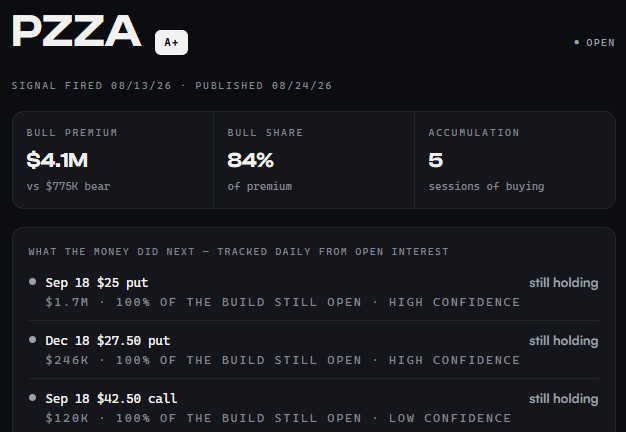The image size is (626, 432).
Task: Open the Bull Premium $4.1M card
Action: tap(113, 160)
